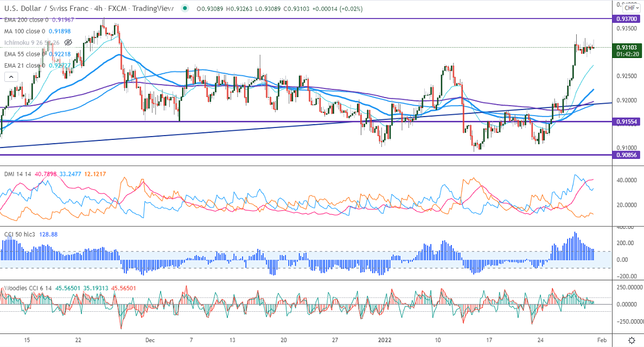Screen dimensions: 644x347
Task: Click the green market status dot
Action: tap(185, 8)
